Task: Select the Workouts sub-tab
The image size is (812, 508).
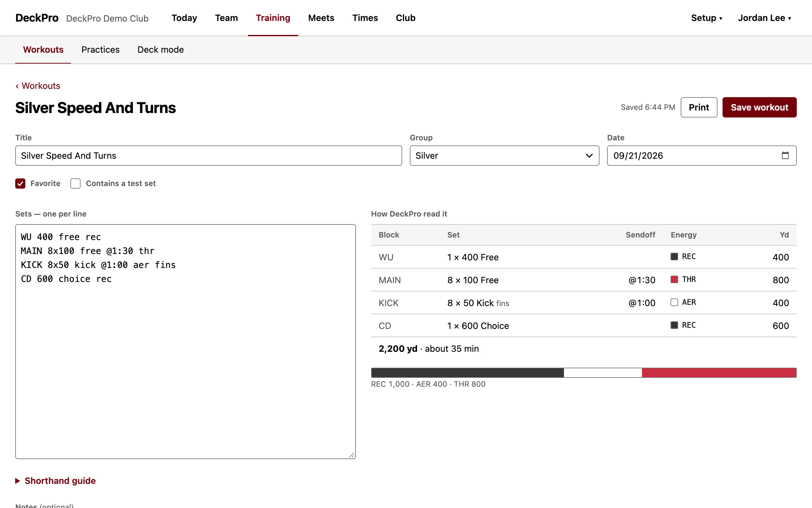Action: 43,50
